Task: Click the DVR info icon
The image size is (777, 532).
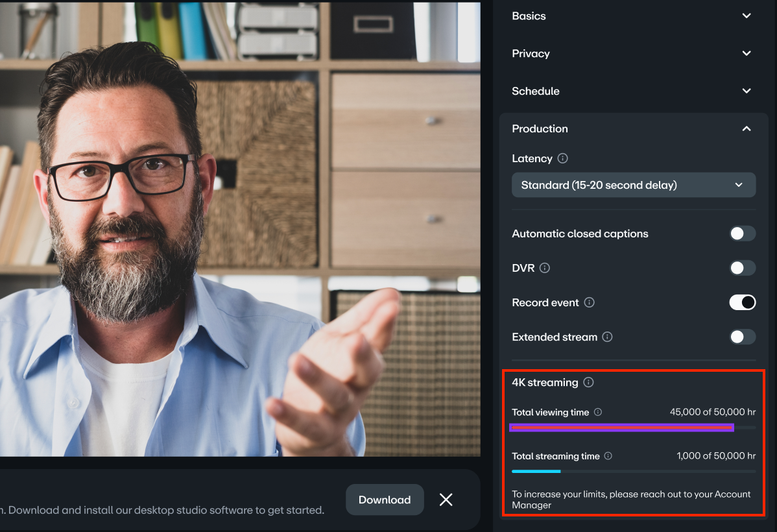Action: [544, 267]
